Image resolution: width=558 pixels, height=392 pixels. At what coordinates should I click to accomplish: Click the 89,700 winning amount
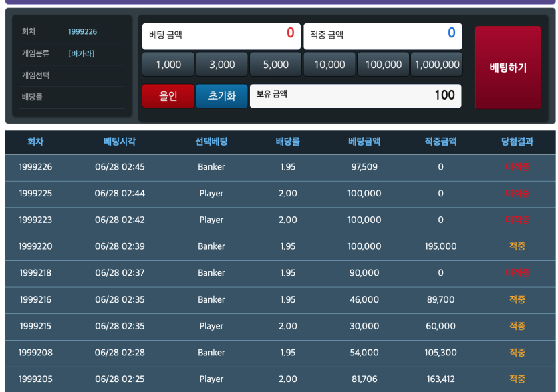440,300
